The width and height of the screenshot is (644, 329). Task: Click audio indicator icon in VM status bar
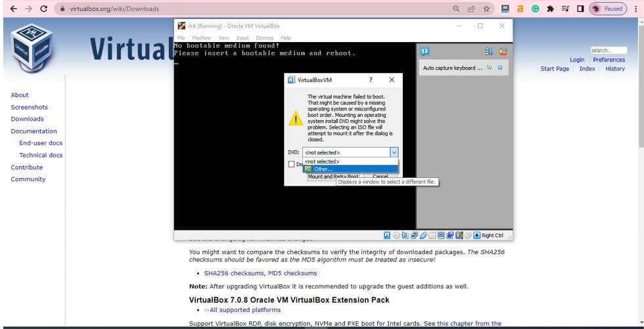405,236
